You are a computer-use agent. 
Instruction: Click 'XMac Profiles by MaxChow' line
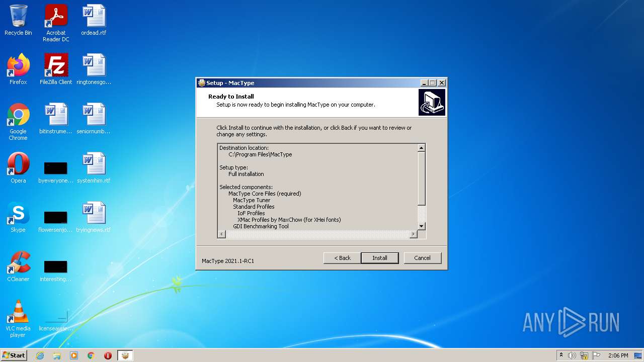pyautogui.click(x=289, y=220)
